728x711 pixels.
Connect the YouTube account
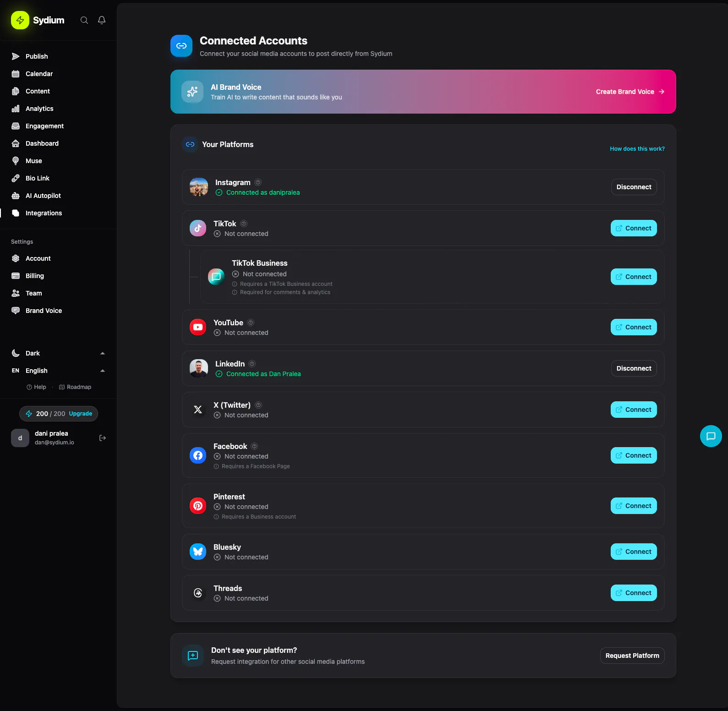pos(634,327)
